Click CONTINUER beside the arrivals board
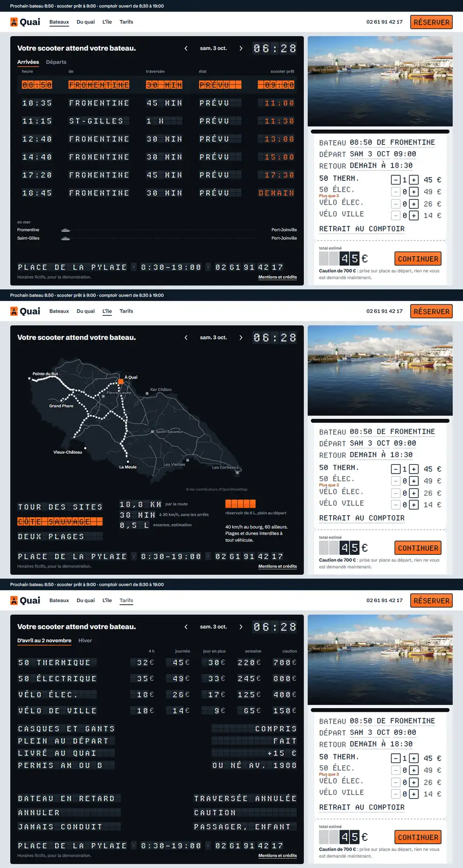Image resolution: width=463 pixels, height=868 pixels. (418, 259)
